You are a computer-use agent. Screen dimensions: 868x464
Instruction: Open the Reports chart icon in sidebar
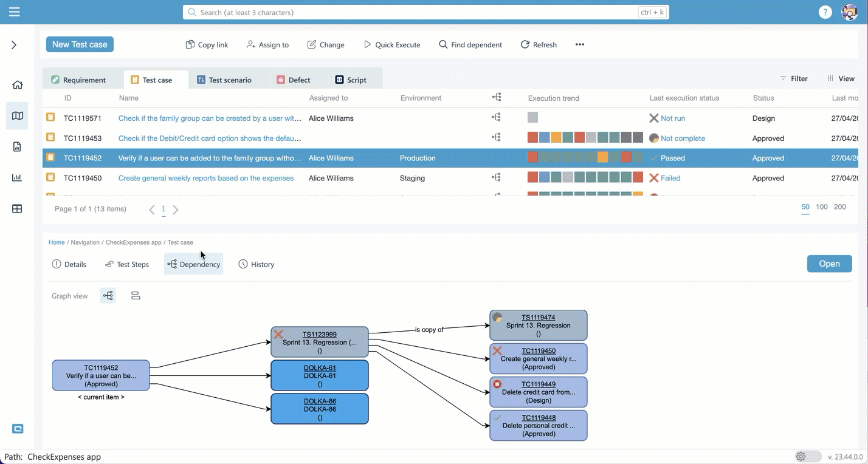[17, 178]
